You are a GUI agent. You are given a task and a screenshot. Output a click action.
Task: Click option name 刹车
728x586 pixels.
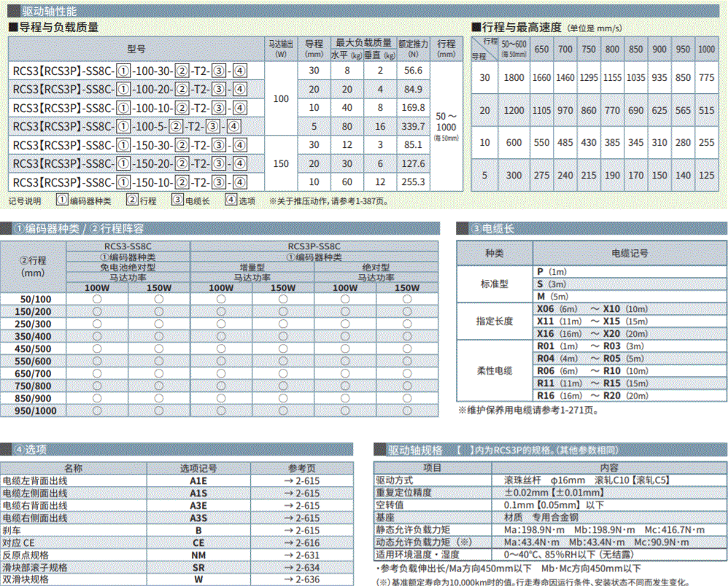click(12, 531)
